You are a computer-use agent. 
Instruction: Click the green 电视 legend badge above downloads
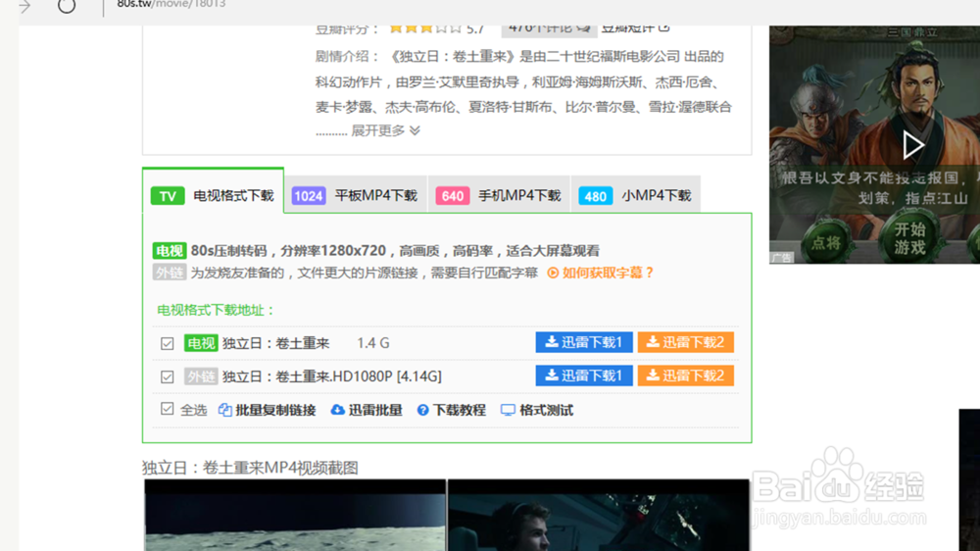pos(170,251)
